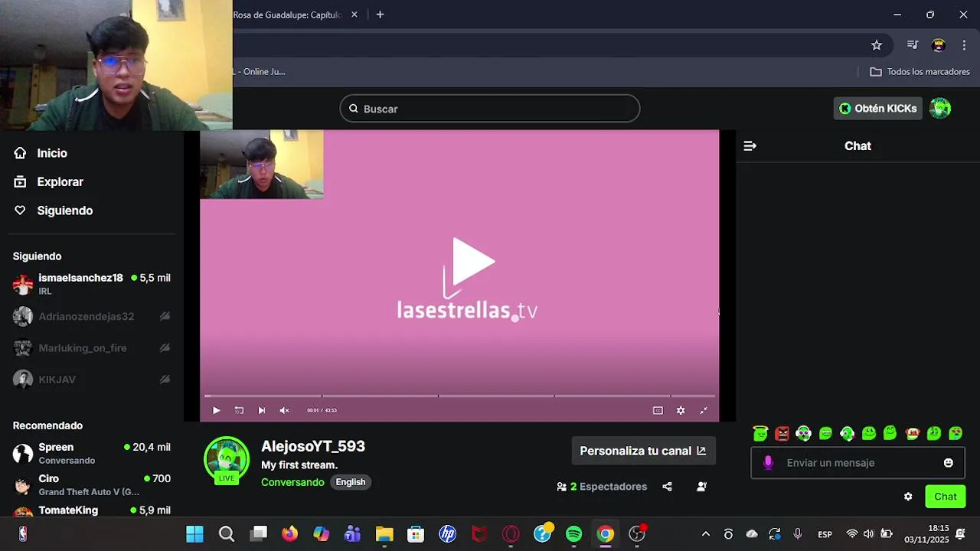Collapse the chat panel
This screenshot has height=551, width=980.
pyautogui.click(x=750, y=146)
